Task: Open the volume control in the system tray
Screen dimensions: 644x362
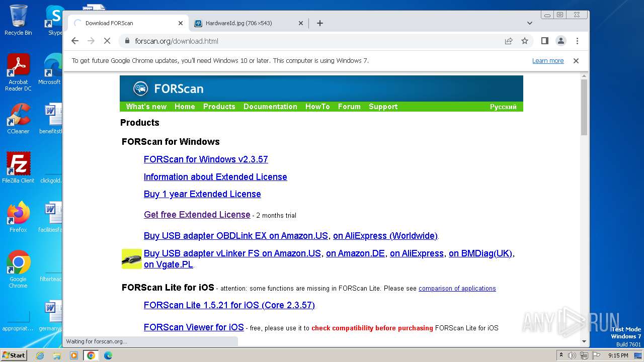Action: point(572,355)
